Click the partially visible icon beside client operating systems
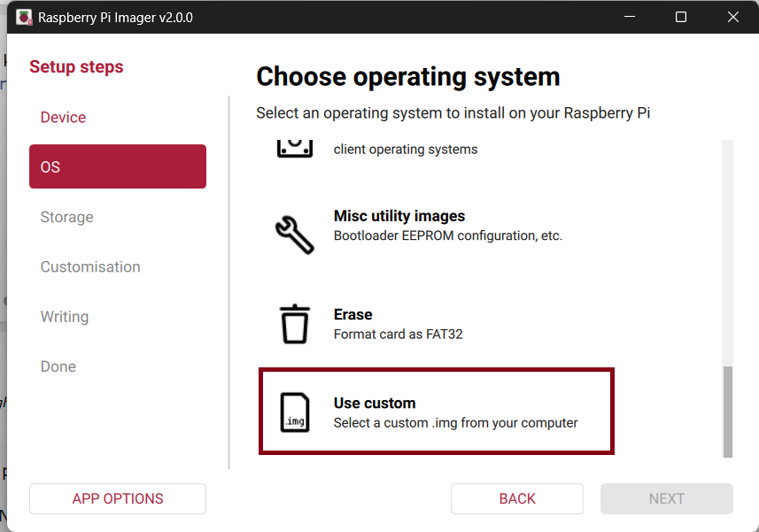The height and width of the screenshot is (532, 759). pos(295,149)
